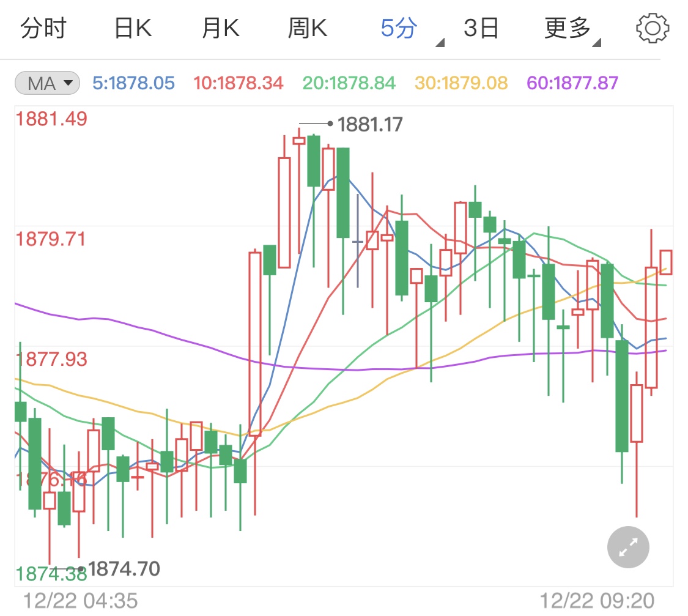Tap the fullscreen expand icon
Screen dimensions: 688x616
(627, 547)
